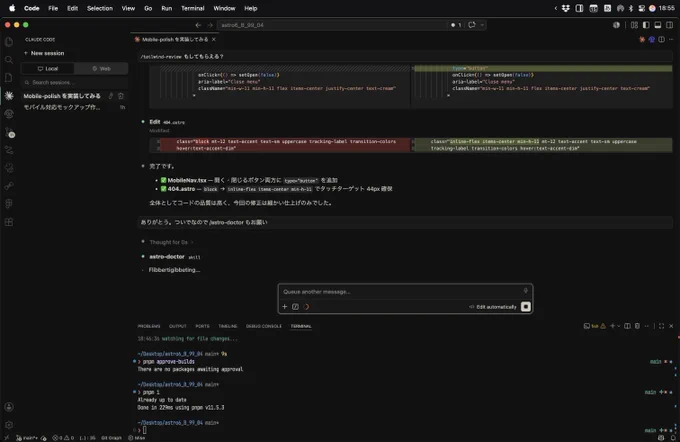
Task: Select the Mobile-polish editor tab
Action: click(x=175, y=39)
